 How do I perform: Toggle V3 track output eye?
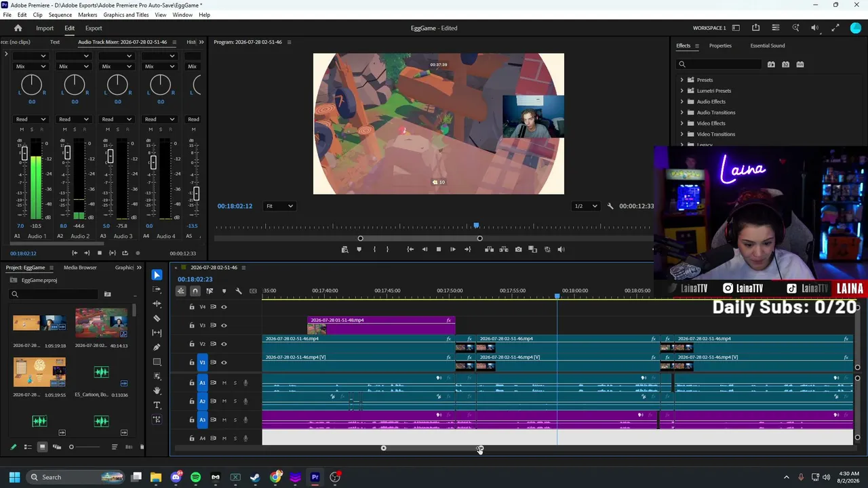[x=224, y=325]
